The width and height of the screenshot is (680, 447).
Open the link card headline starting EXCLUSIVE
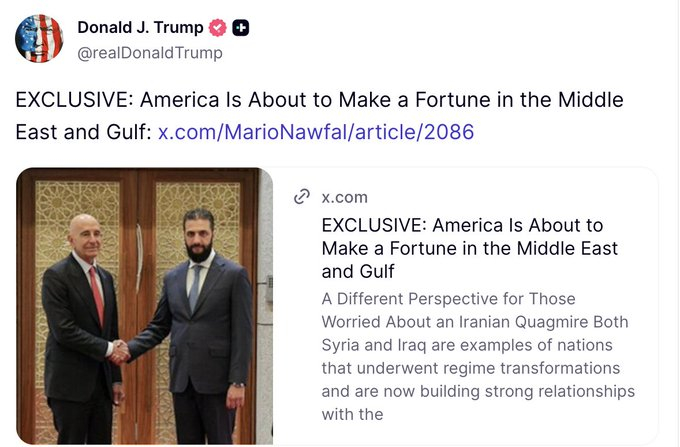[x=470, y=248]
